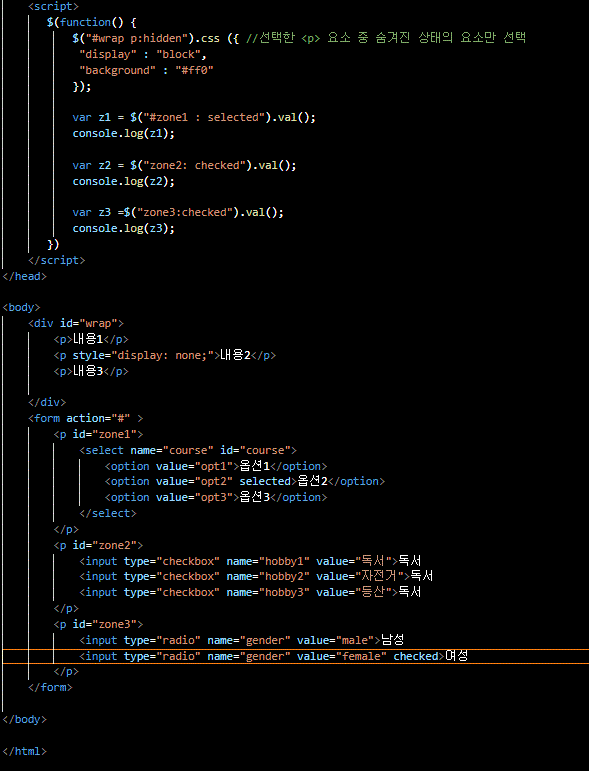Click the closing </form> tag
Viewport: 589px width, 771px height.
(x=50, y=687)
